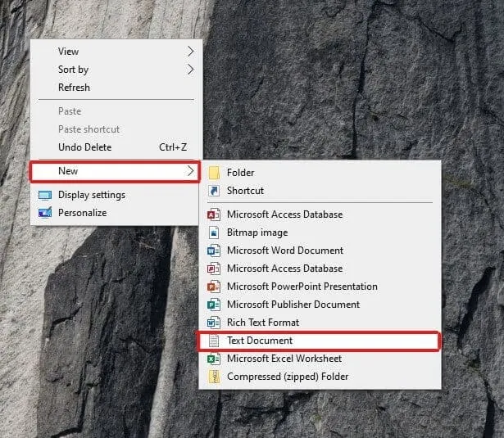Open the New submenu entry
Screen dimensions: 504x438
[x=115, y=171]
